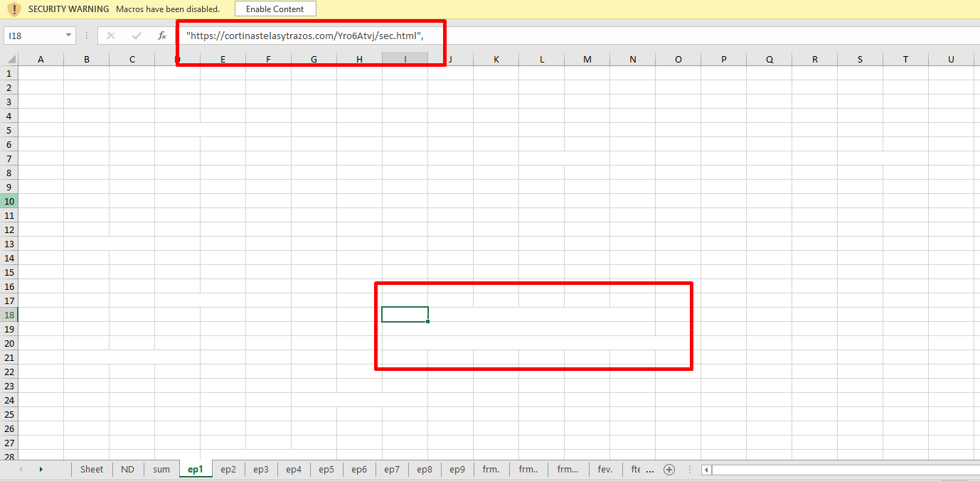
Task: Select column P header
Action: tap(724, 59)
